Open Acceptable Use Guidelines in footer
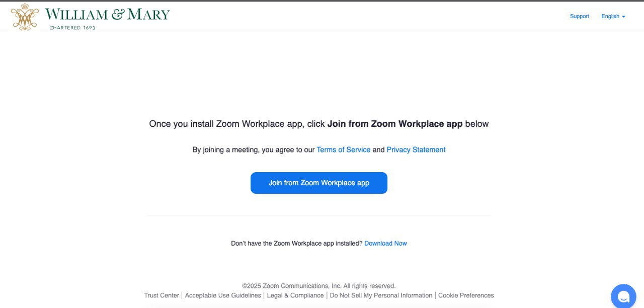This screenshot has width=644, height=308. click(x=223, y=296)
